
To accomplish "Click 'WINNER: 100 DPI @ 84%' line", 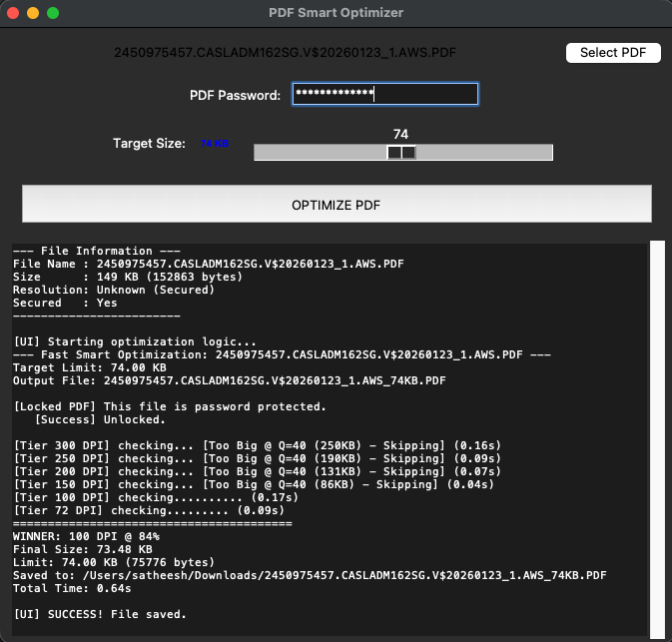I will coord(86,536).
